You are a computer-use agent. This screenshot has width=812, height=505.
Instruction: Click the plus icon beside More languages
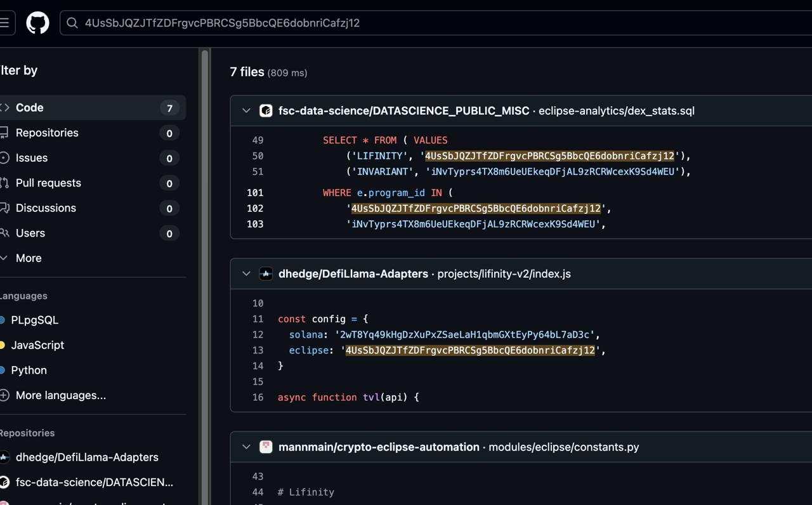[x=4, y=395]
